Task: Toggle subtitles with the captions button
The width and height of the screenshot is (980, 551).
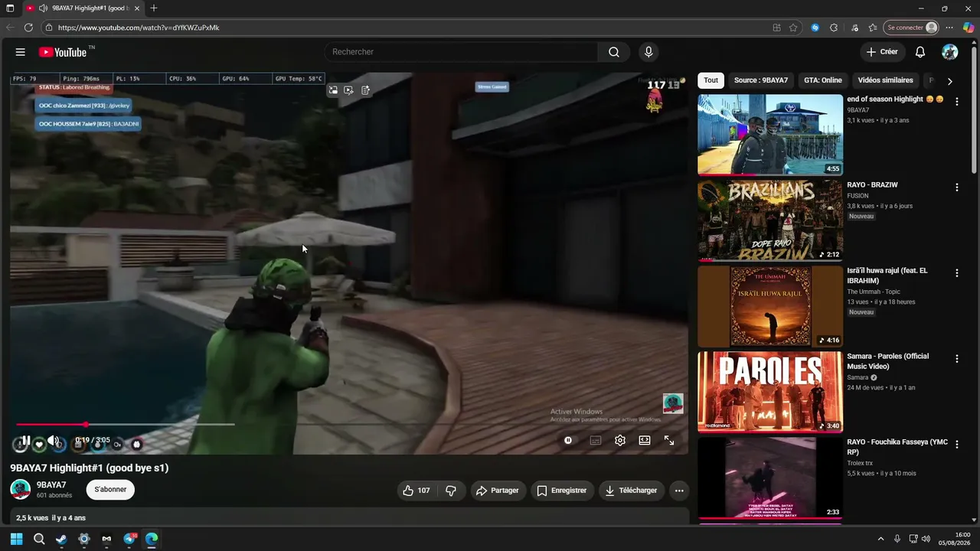Action: click(595, 440)
